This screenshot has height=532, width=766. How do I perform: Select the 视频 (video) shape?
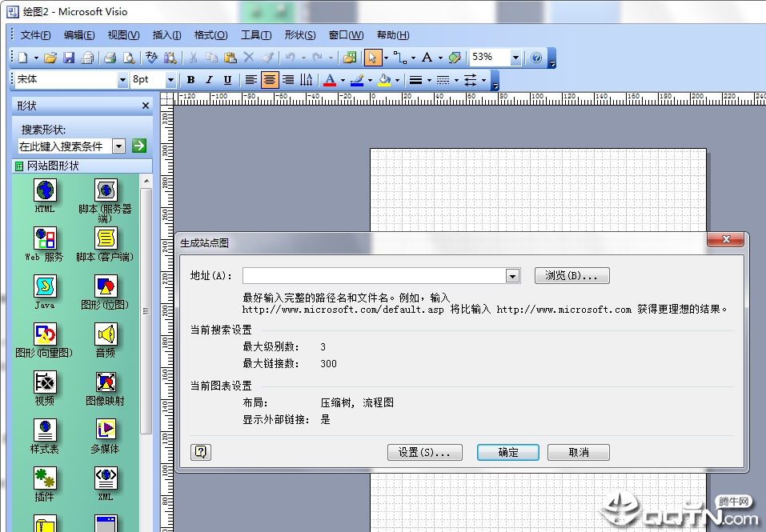pos(44,384)
